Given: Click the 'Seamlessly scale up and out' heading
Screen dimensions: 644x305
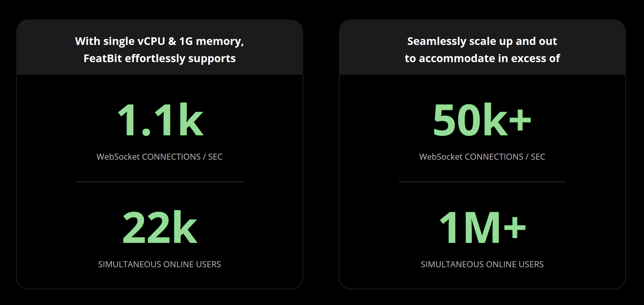Looking at the screenshot, I should click(482, 41).
